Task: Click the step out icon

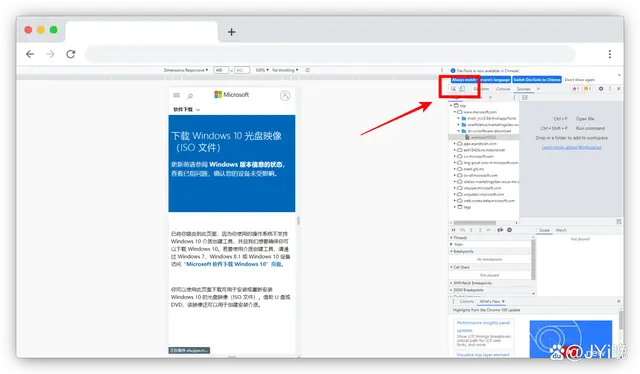Action: coord(480,230)
